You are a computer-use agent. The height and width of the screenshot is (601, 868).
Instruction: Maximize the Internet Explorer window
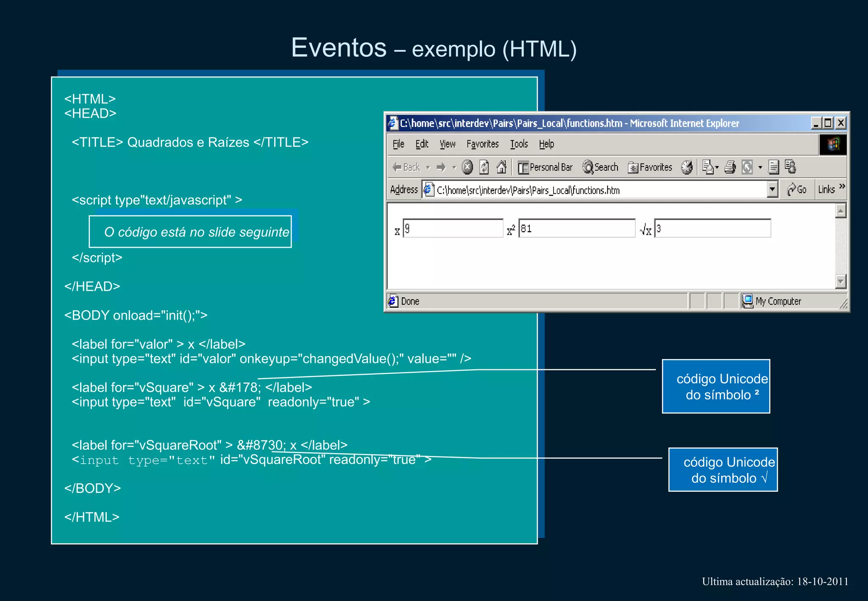pos(828,123)
